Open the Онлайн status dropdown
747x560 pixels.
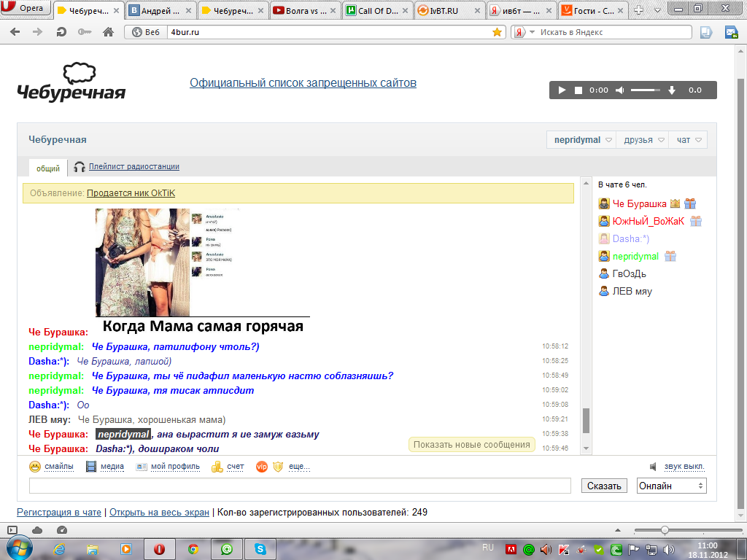(x=672, y=486)
